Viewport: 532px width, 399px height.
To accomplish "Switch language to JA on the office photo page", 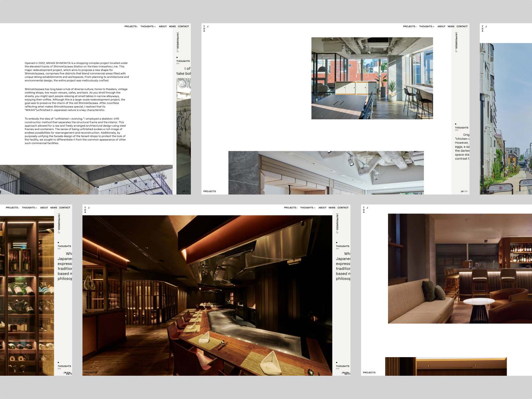I will 462,192.
